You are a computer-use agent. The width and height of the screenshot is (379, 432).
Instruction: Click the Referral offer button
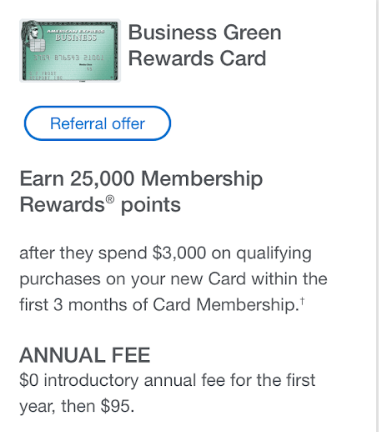click(97, 123)
